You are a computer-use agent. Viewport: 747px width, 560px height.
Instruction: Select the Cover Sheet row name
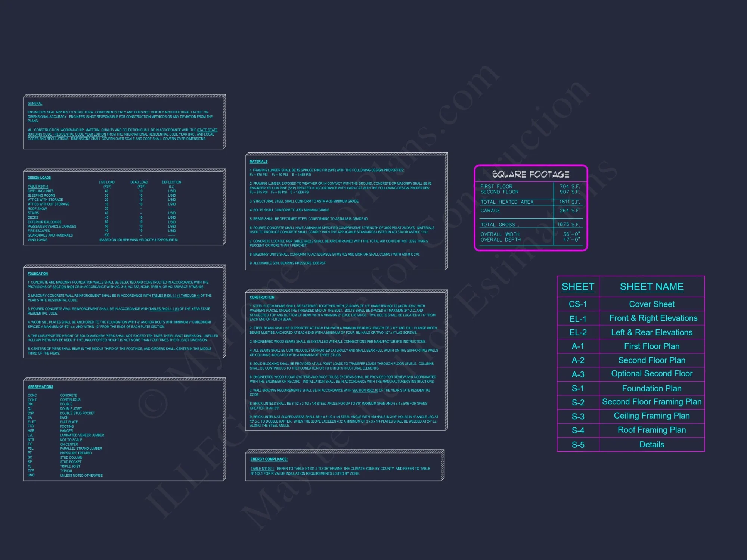coord(651,304)
